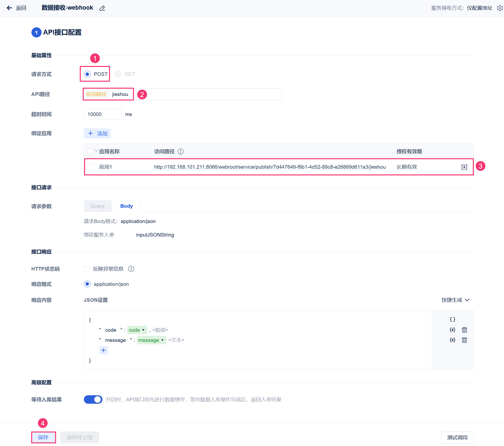
Task: Click the curly braces object icon
Action: 453,320
